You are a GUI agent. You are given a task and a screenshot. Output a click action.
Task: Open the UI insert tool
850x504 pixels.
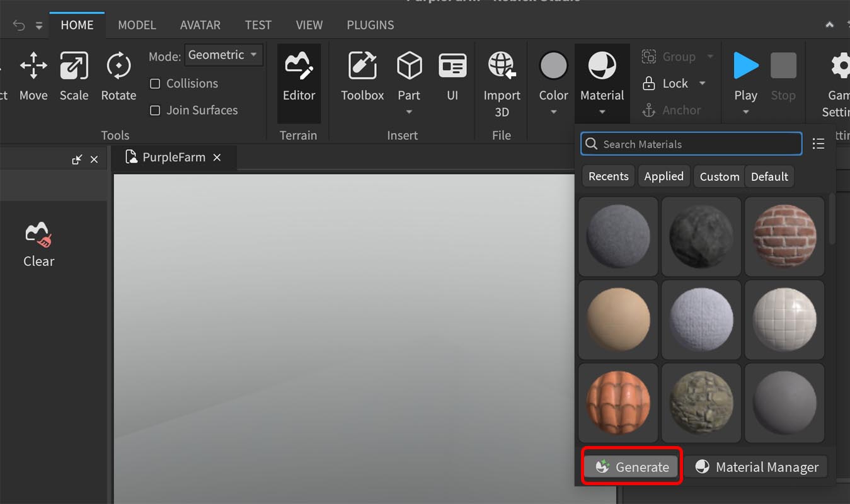(452, 77)
